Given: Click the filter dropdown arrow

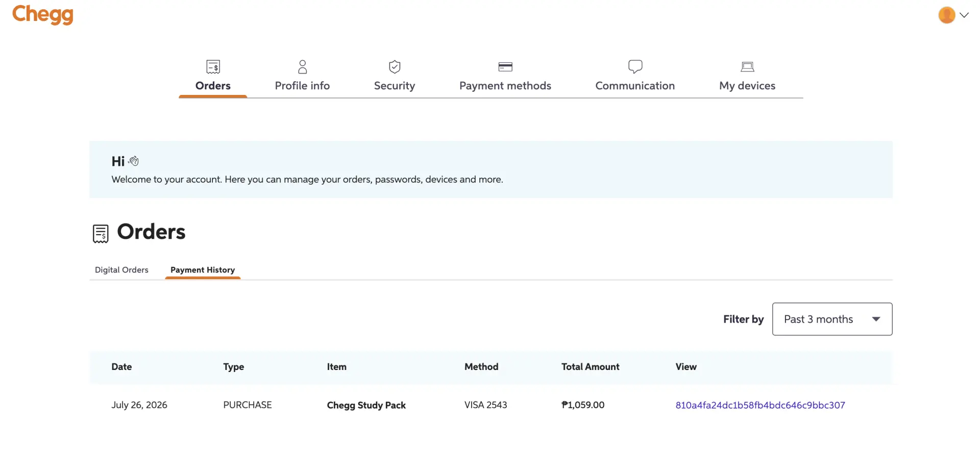Looking at the screenshot, I should 876,319.
